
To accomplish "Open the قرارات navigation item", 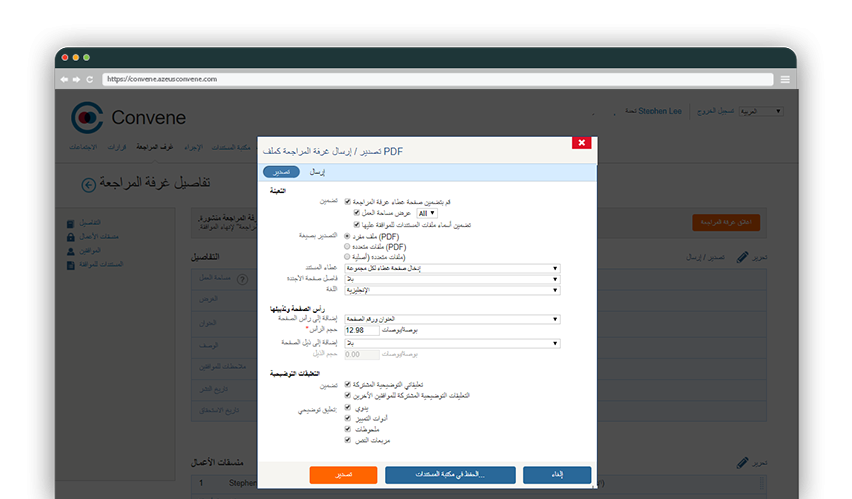I will click(116, 147).
